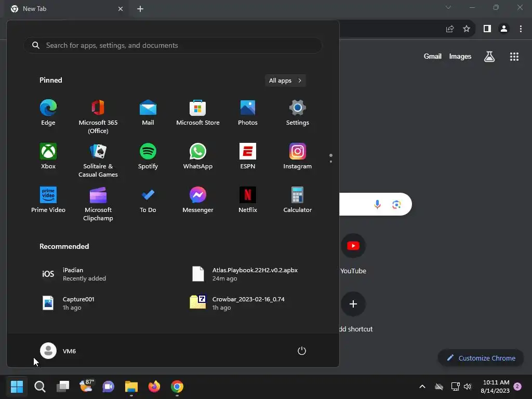Launch Netflix
Viewport: 532px width, 399px height.
tap(248, 200)
